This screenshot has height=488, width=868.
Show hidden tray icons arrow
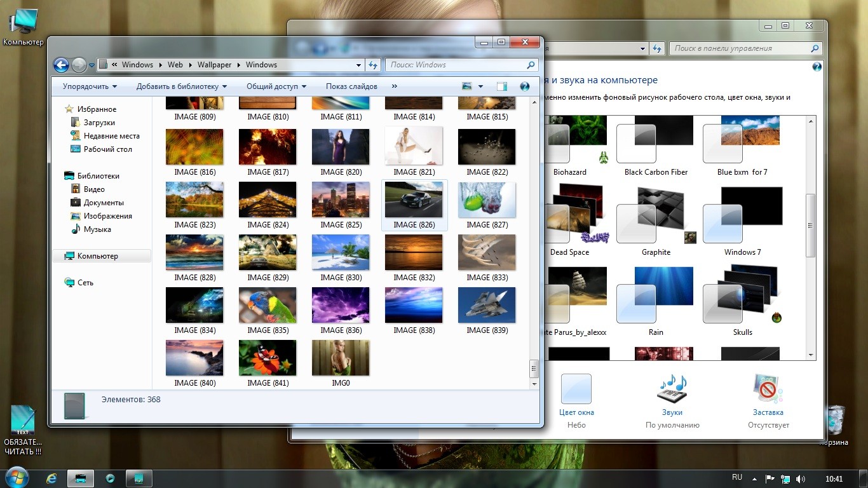coord(755,479)
